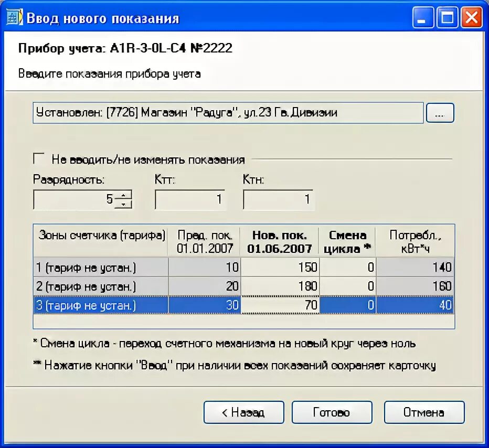Click the Ктт input field

click(189, 199)
